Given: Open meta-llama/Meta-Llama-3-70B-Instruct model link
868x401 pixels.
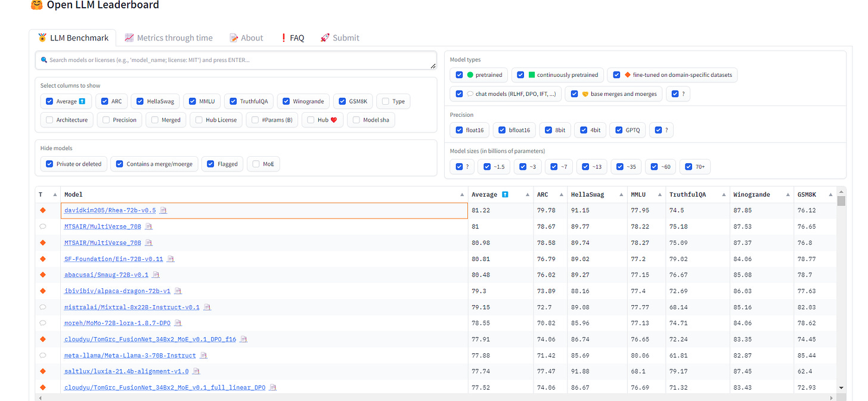Looking at the screenshot, I should pyautogui.click(x=130, y=355).
